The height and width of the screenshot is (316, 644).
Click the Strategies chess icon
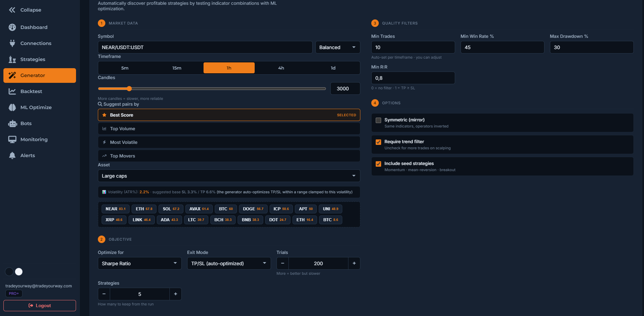pyautogui.click(x=12, y=59)
